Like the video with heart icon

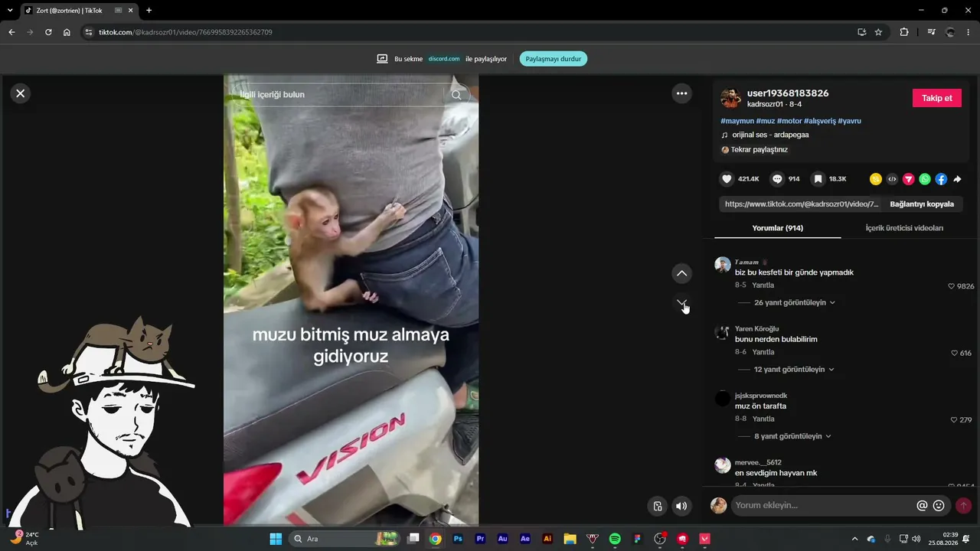click(727, 179)
